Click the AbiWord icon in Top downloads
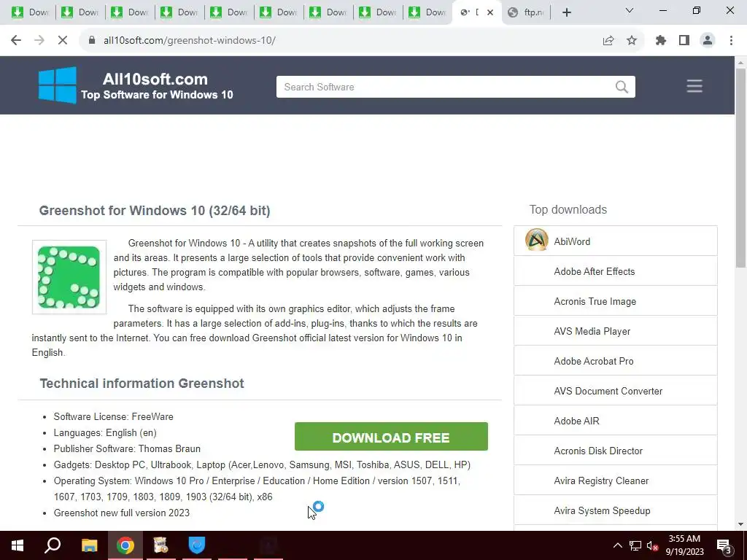The image size is (747, 560). (x=536, y=240)
